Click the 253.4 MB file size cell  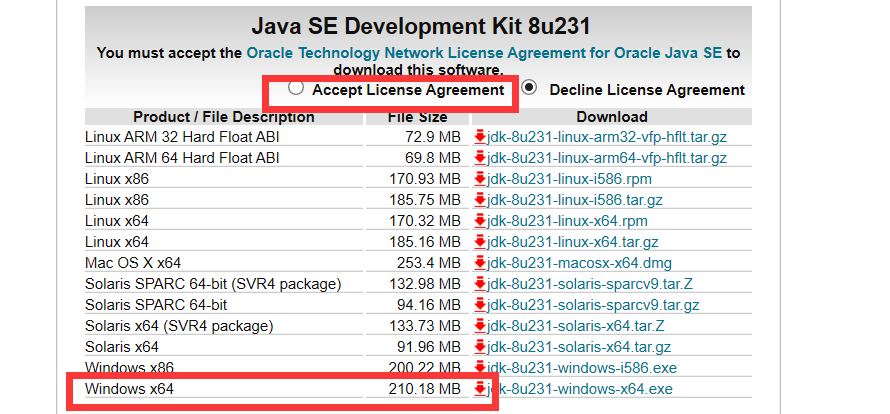429,263
